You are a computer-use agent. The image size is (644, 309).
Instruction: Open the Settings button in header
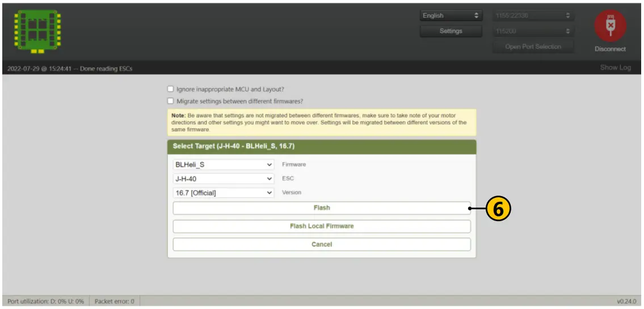451,31
